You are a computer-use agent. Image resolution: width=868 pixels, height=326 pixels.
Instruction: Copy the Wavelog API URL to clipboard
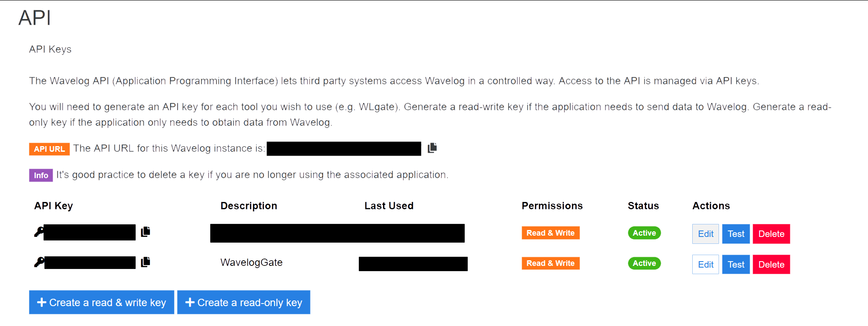coord(432,148)
